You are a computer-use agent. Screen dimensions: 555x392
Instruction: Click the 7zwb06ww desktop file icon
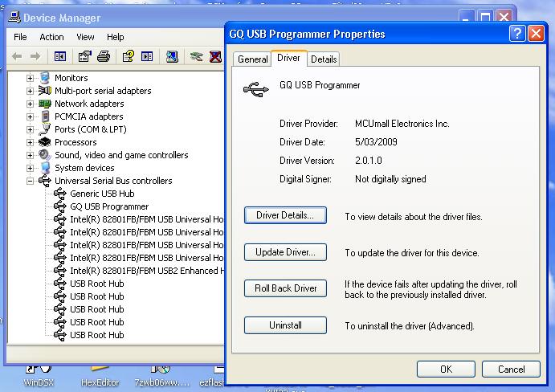click(x=161, y=376)
